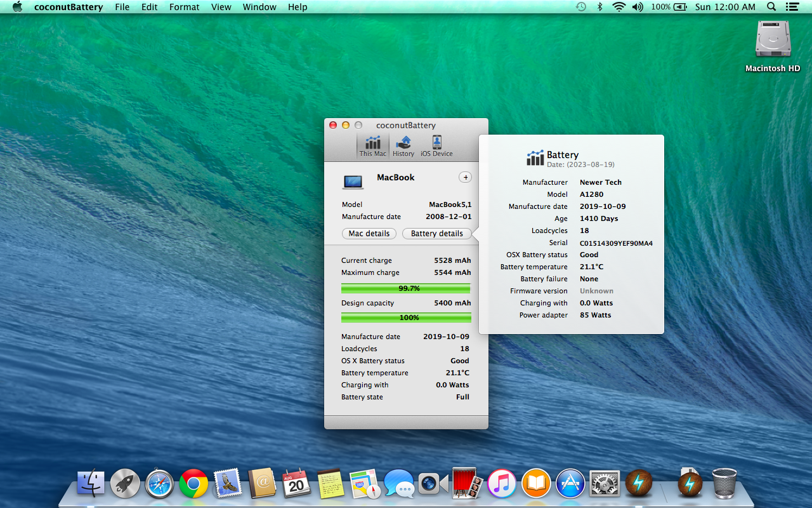Image resolution: width=812 pixels, height=508 pixels.
Task: Launch iTunes from the Dock
Action: pyautogui.click(x=502, y=485)
